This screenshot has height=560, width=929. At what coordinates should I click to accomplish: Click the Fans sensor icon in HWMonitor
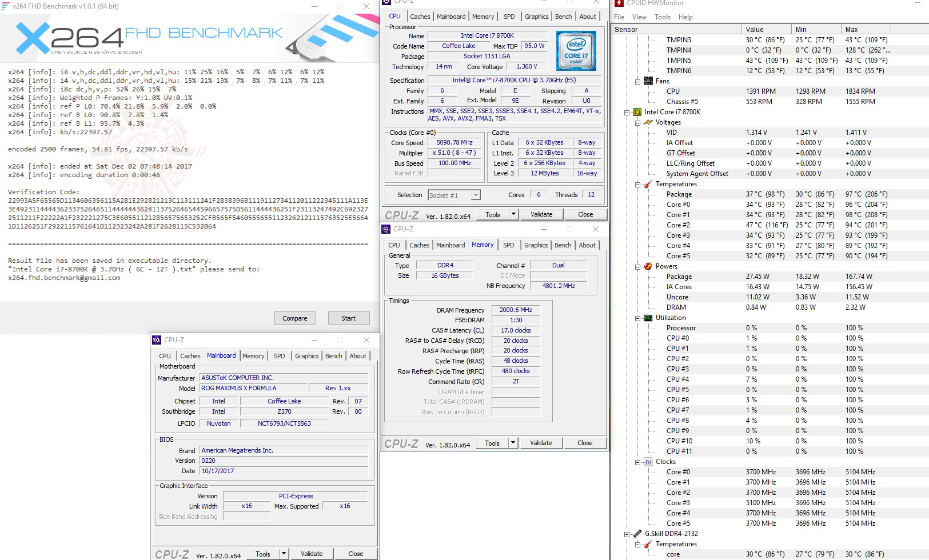point(648,81)
